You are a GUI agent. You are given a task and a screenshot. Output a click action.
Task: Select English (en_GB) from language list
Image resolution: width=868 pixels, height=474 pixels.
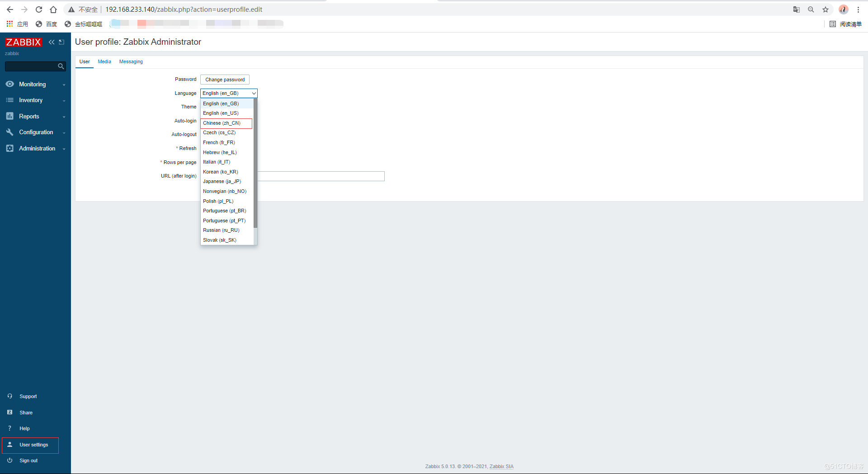[227, 103]
